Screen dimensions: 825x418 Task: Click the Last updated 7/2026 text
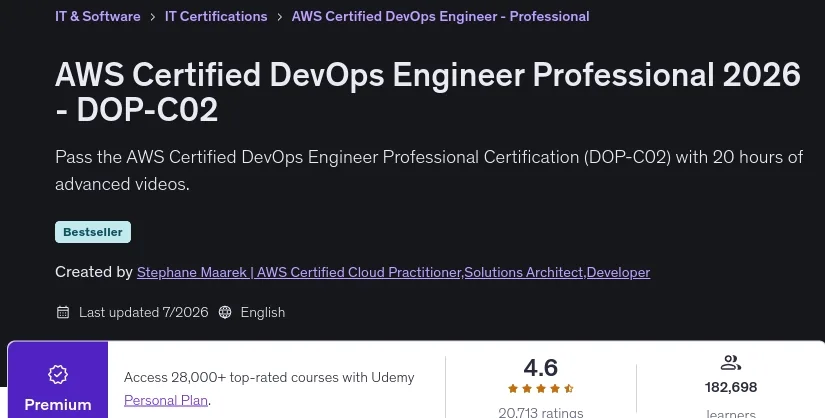click(x=143, y=312)
